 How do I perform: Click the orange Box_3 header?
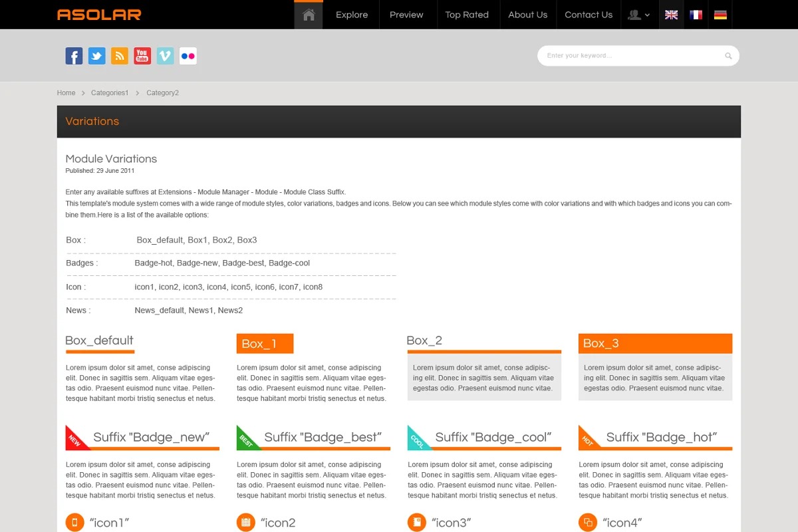[655, 344]
